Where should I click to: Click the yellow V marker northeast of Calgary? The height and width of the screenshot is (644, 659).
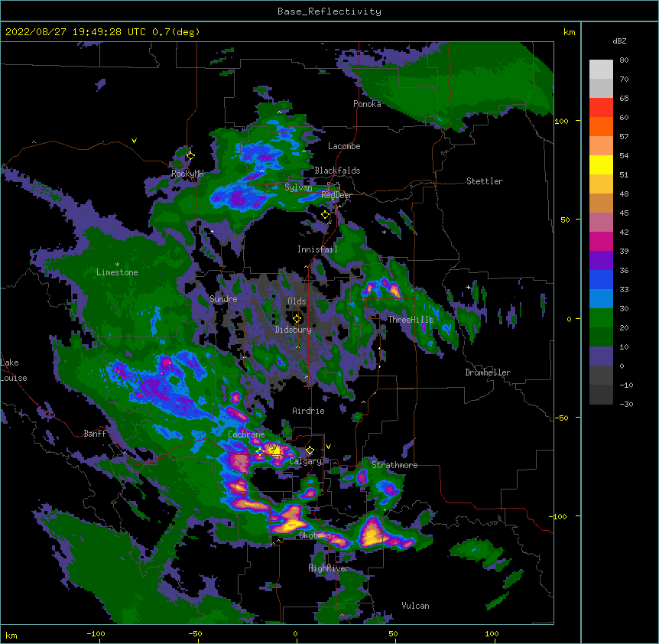328,447
